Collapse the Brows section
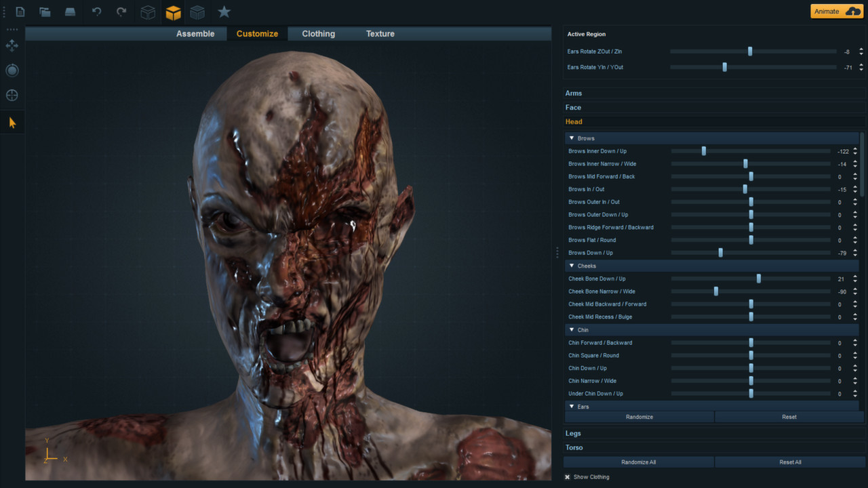The height and width of the screenshot is (488, 868). [572, 138]
